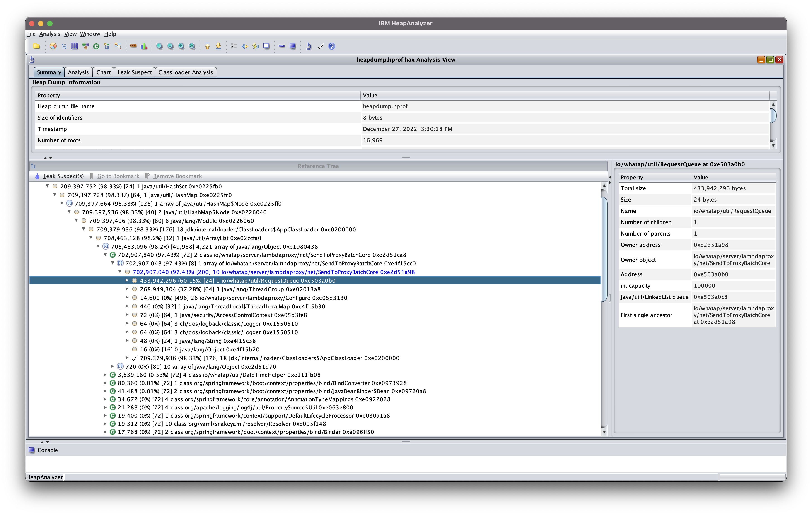Expand the RequestQueue 0xe503a0b0 node

[127, 280]
